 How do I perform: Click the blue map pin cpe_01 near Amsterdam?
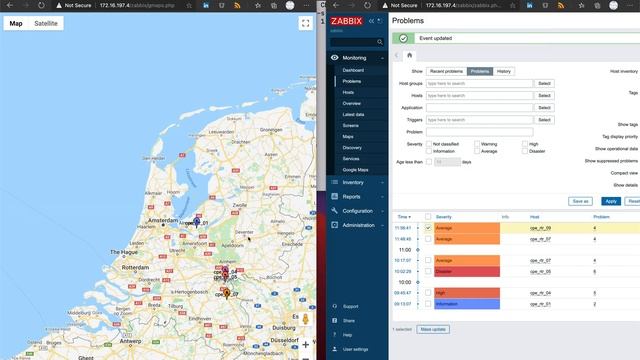click(196, 222)
